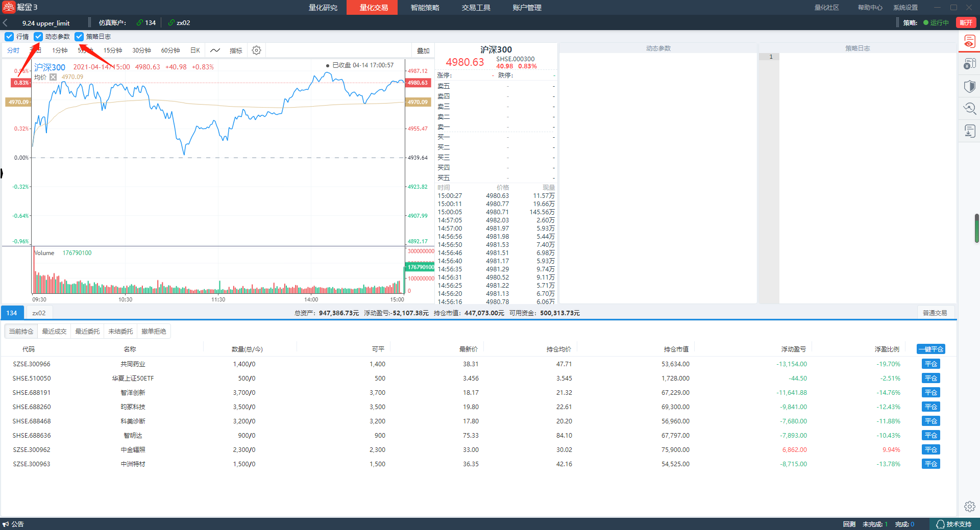Open the 量化研究 tab

coord(323,8)
